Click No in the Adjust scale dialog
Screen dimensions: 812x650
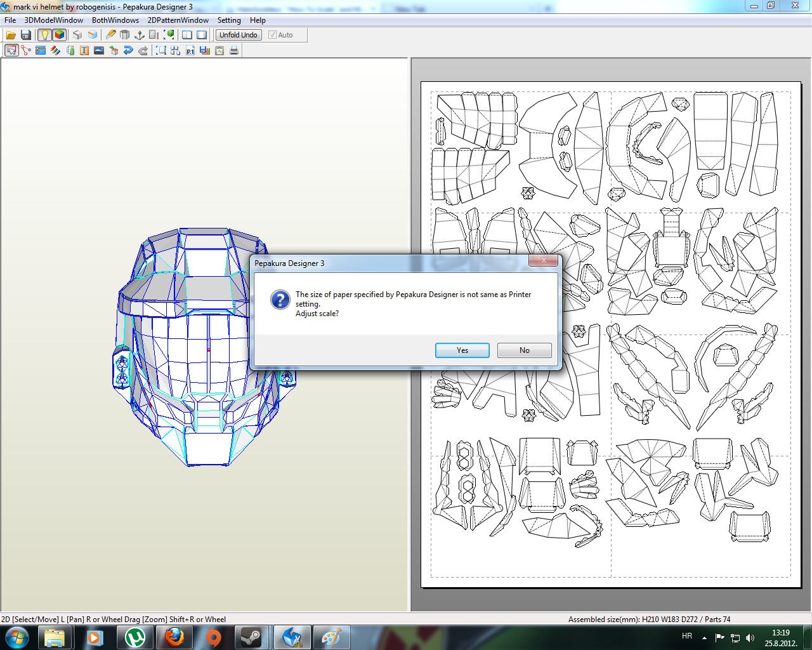coord(525,350)
